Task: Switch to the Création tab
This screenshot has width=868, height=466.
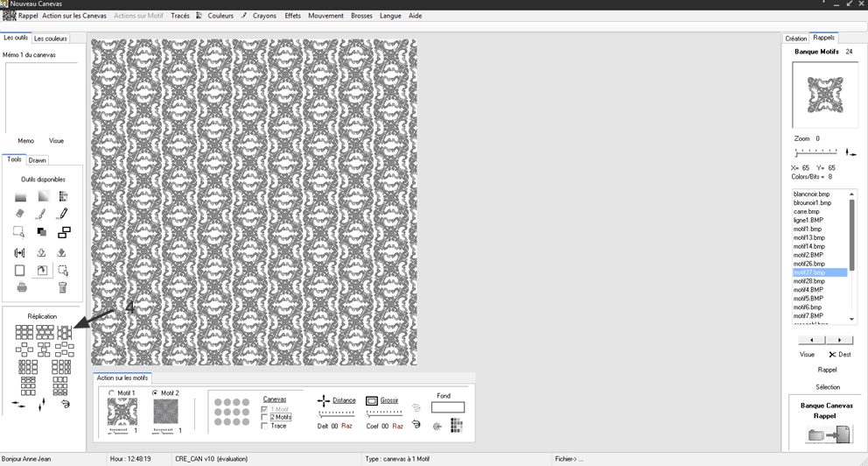Action: 796,39
